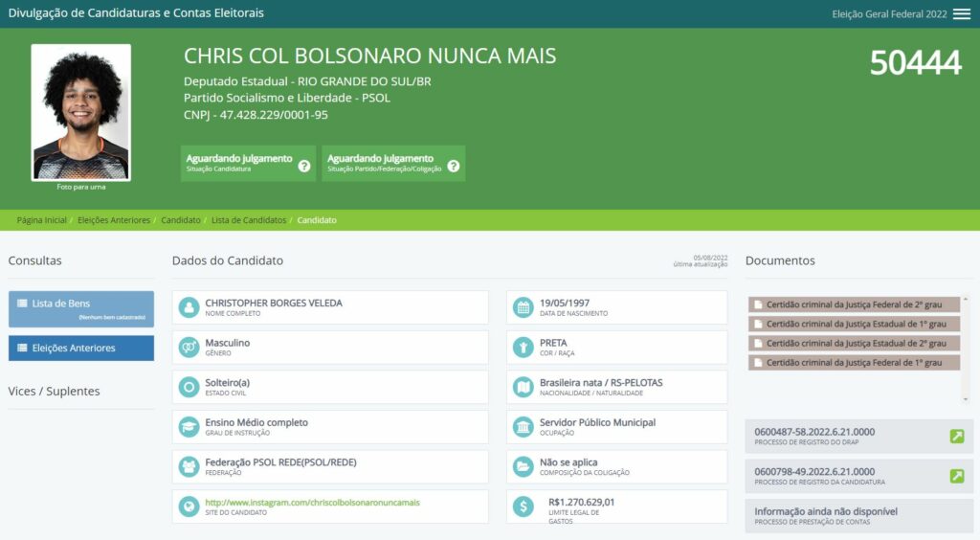
Task: Click help icon beside Situação Partido/Federação/Coligação
Action: pos(454,166)
